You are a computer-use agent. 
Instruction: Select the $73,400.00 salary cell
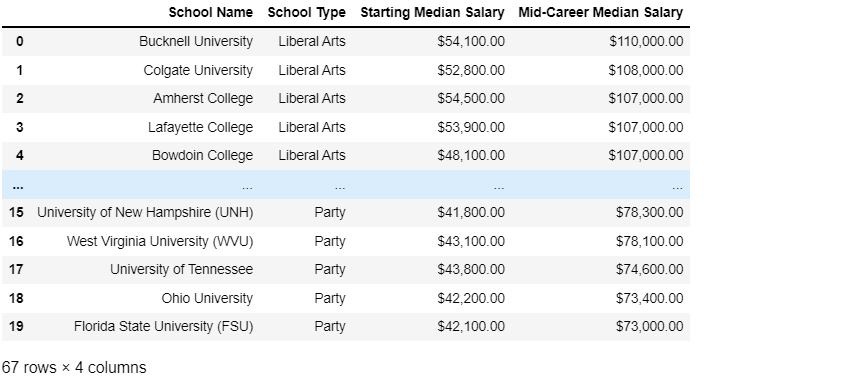pyautogui.click(x=650, y=298)
